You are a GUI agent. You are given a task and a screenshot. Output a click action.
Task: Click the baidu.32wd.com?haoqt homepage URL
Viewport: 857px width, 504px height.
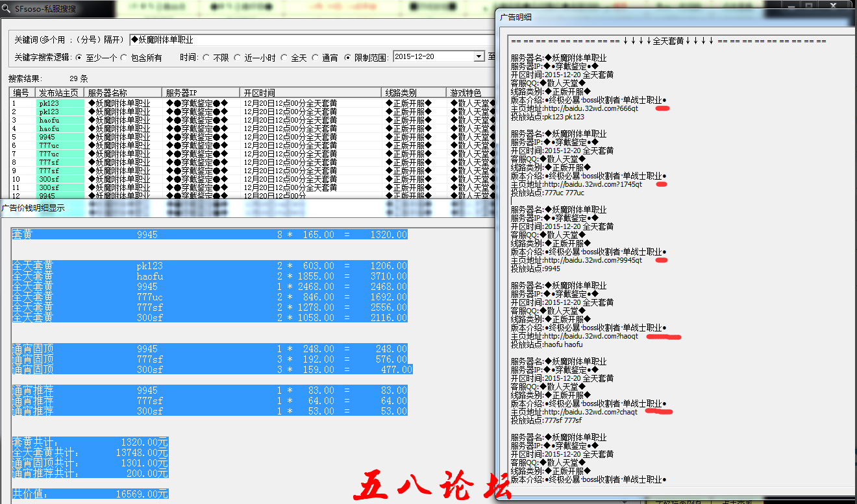click(591, 336)
